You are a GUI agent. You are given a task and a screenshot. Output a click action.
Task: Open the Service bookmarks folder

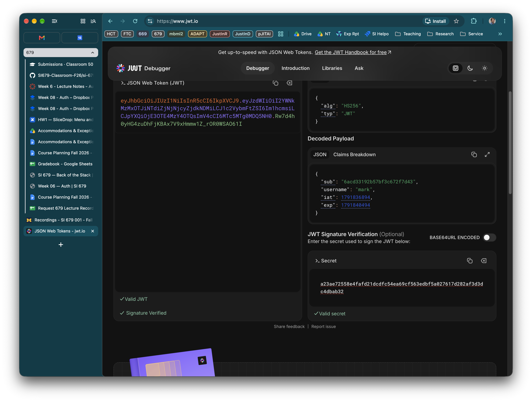point(471,34)
